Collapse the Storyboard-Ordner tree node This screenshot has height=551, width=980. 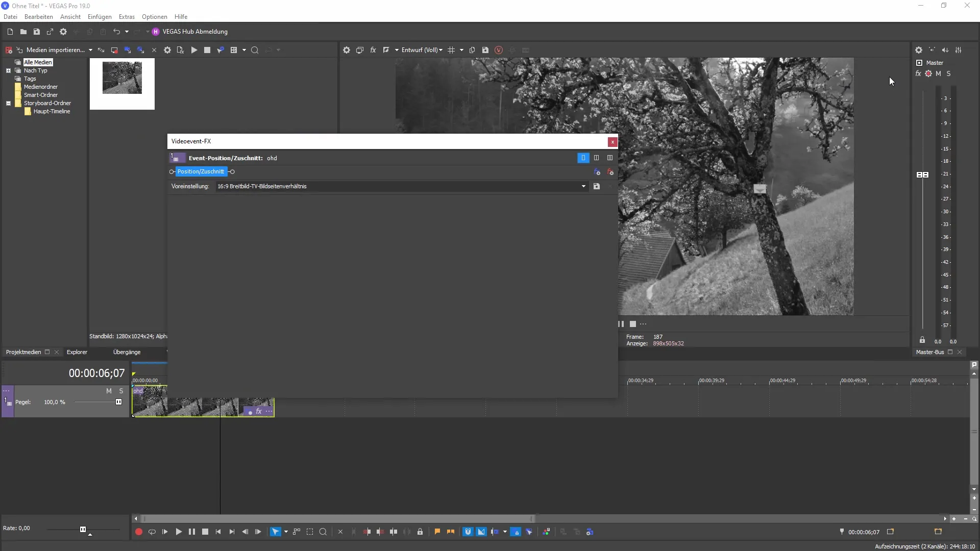pyautogui.click(x=8, y=103)
